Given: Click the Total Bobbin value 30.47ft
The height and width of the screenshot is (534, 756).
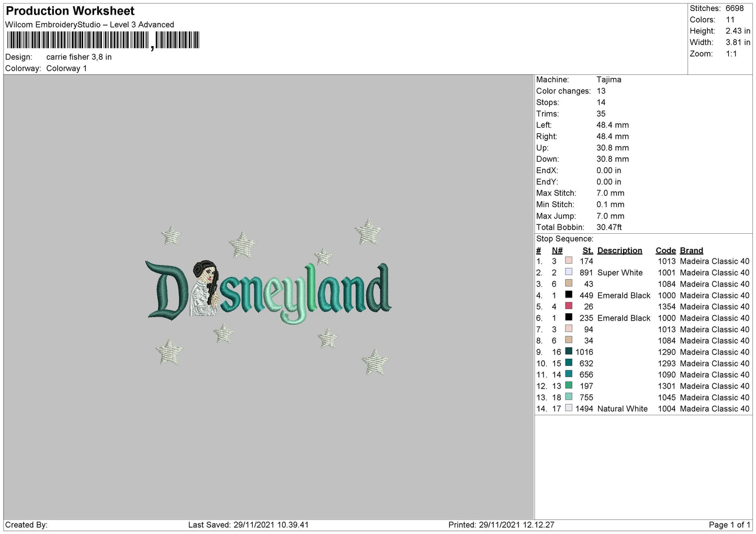Looking at the screenshot, I should coord(609,227).
